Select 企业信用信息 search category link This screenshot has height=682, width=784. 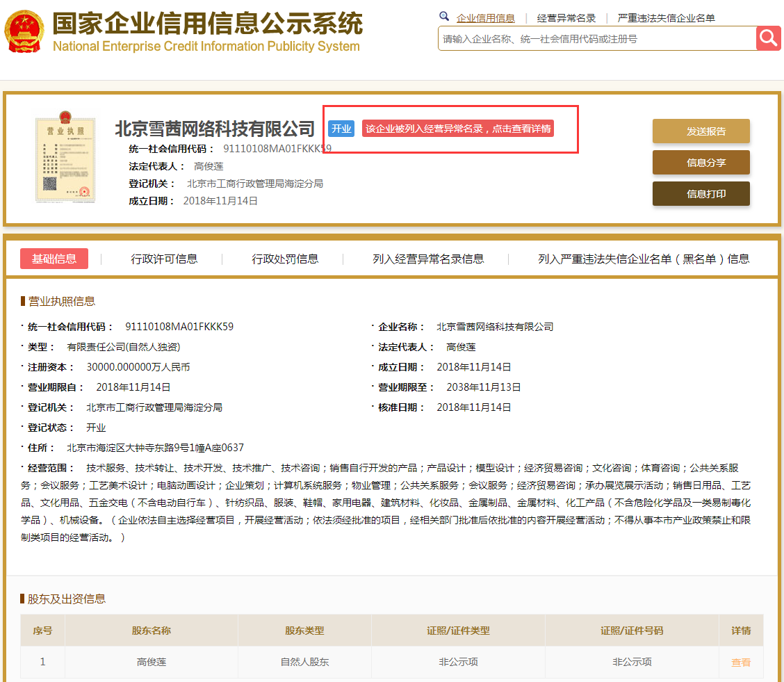pyautogui.click(x=486, y=18)
